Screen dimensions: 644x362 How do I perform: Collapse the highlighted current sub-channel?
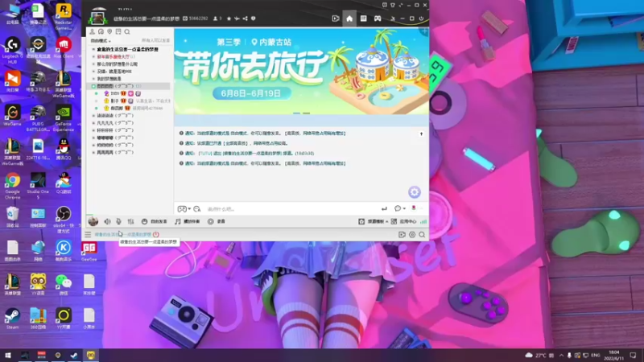click(93, 86)
